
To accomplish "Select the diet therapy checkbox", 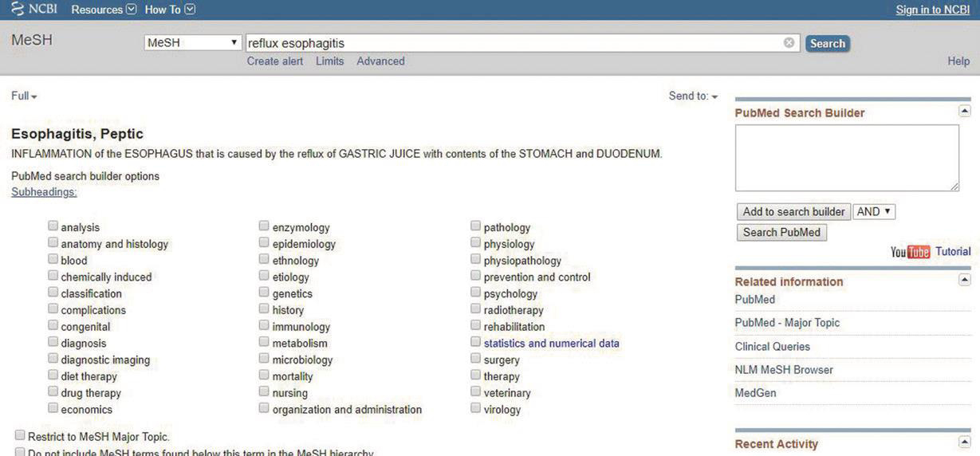I will tap(53, 375).
